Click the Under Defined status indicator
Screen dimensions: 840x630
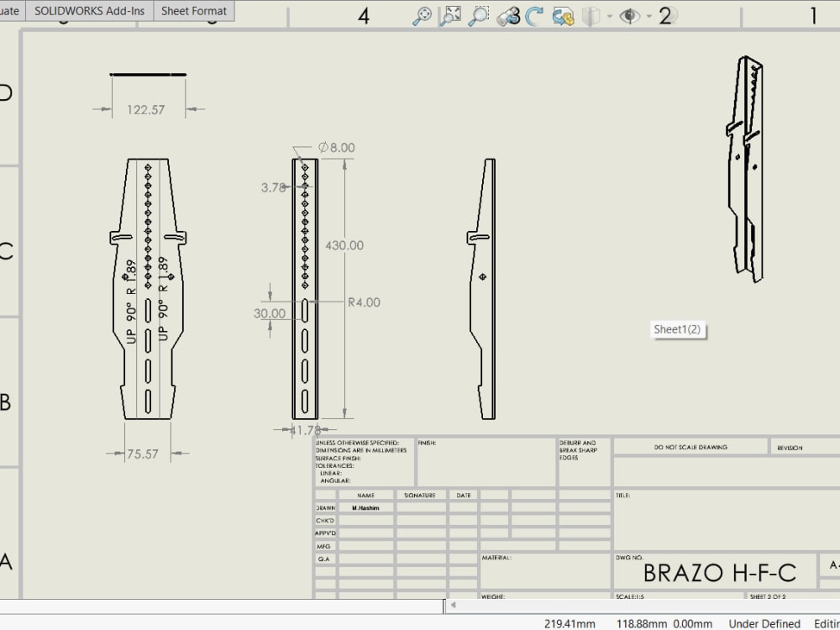[x=763, y=623]
